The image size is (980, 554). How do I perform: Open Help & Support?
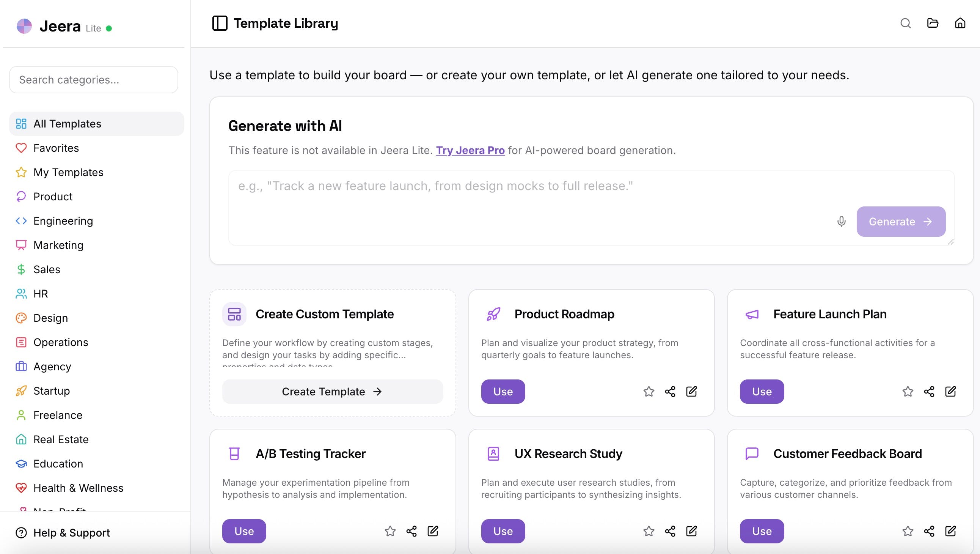click(71, 533)
